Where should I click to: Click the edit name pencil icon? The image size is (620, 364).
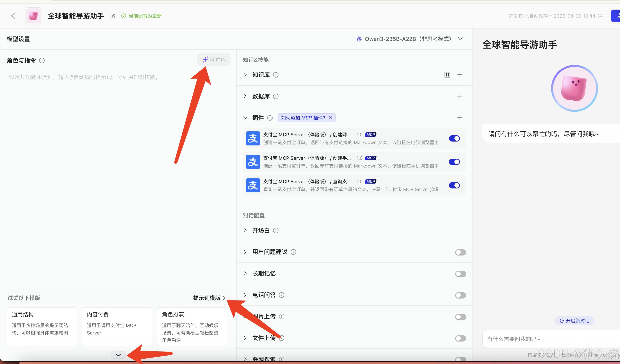point(113,16)
